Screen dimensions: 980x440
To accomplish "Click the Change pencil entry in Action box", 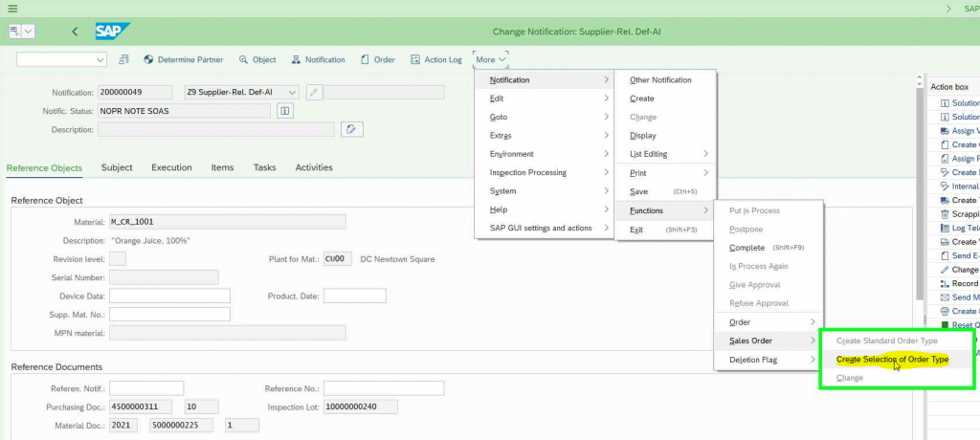I will pos(960,270).
